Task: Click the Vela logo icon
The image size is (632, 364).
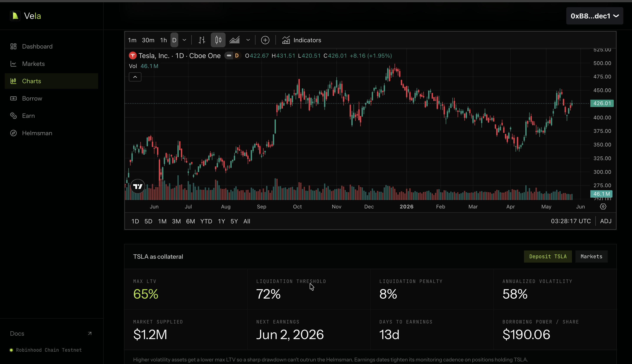Action: 15,16
